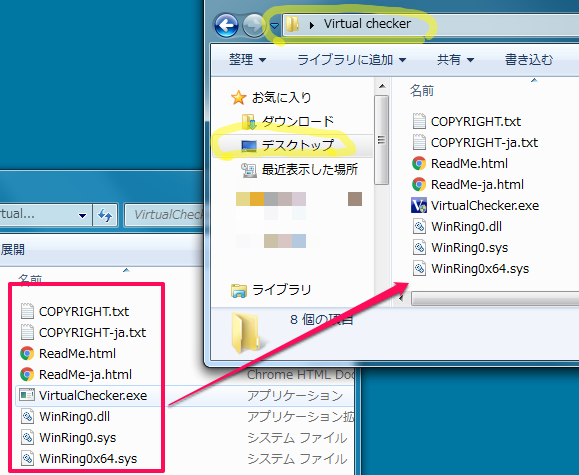Click COPYRIGHT-ja.txt file icon in front window
Viewport: 579px width, 475px height.
tap(419, 142)
